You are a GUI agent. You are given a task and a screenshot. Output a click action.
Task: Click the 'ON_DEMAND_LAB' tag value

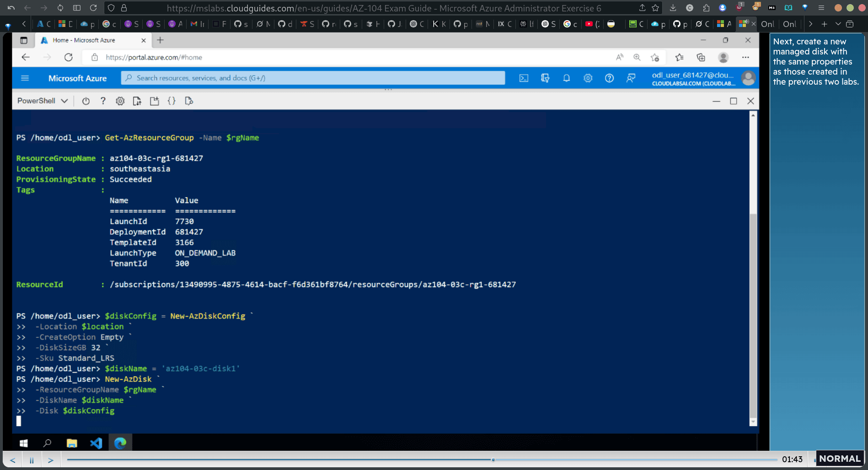tap(205, 253)
